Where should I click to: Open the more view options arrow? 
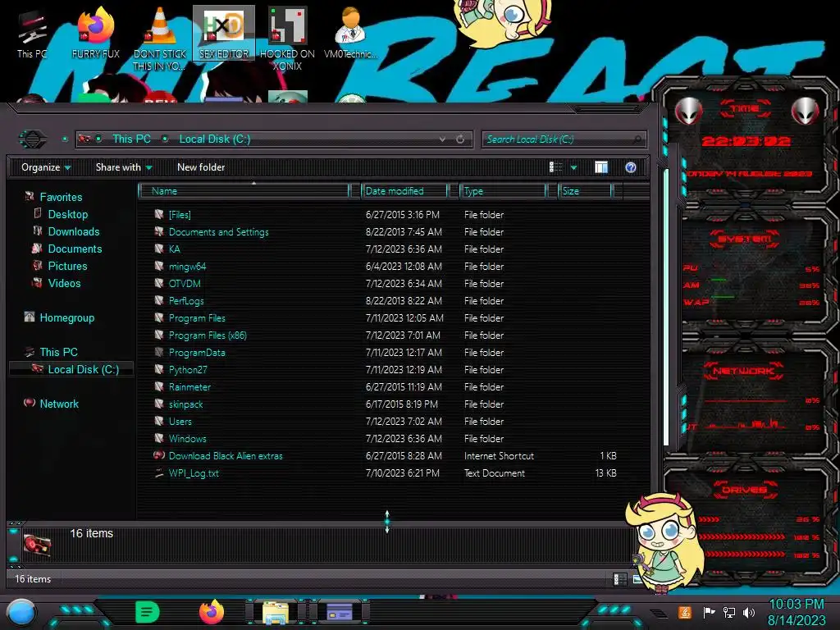pyautogui.click(x=573, y=167)
